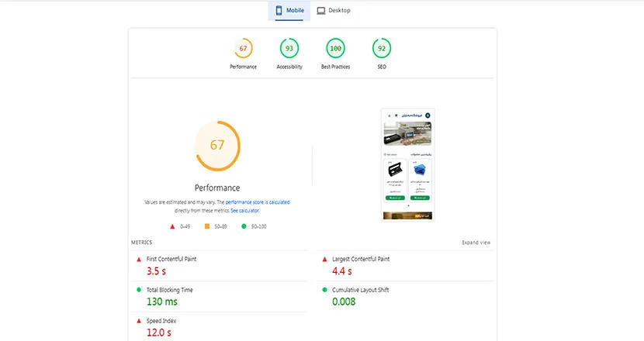Click the green circle beside Cumulative Layout Shift
The image size is (644, 341).
(325, 290)
